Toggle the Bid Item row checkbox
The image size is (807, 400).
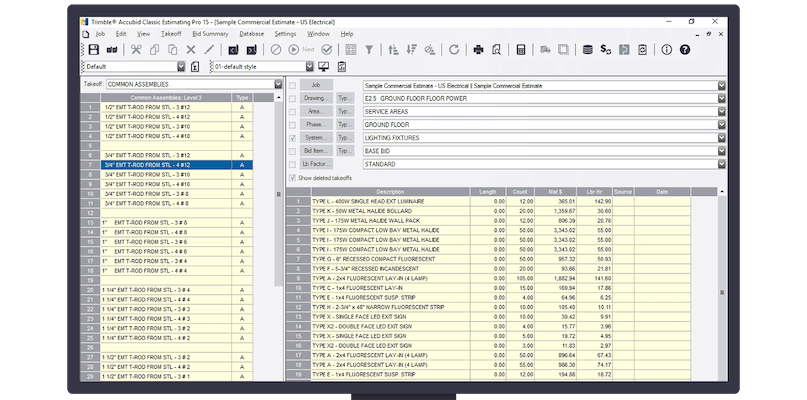pyautogui.click(x=292, y=151)
